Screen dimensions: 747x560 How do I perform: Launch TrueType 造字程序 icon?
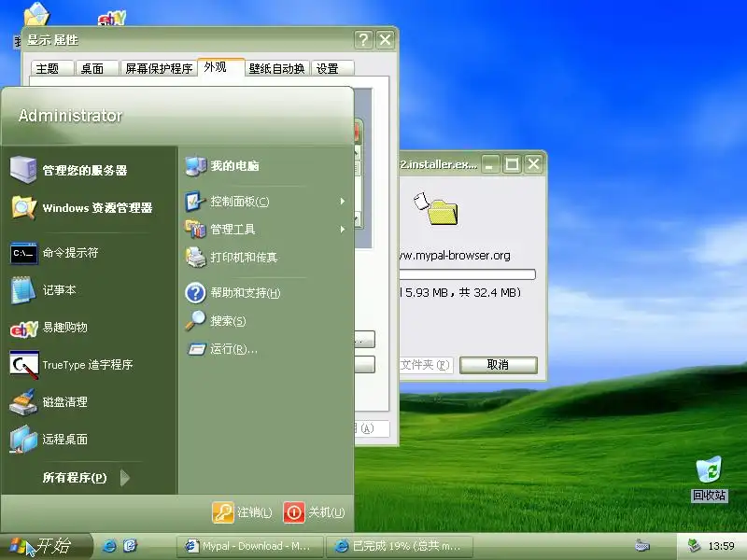pos(23,365)
